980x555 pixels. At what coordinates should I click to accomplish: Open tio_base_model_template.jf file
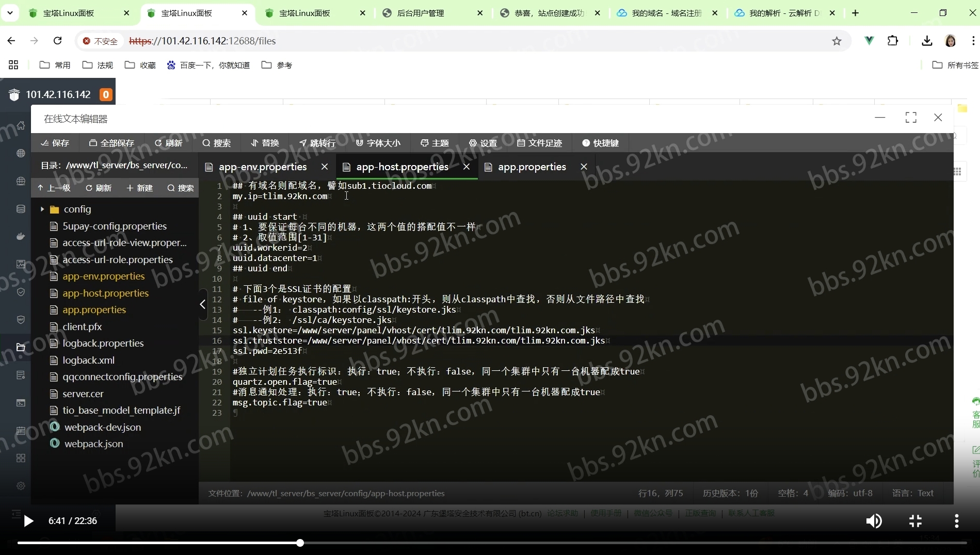[x=121, y=410]
